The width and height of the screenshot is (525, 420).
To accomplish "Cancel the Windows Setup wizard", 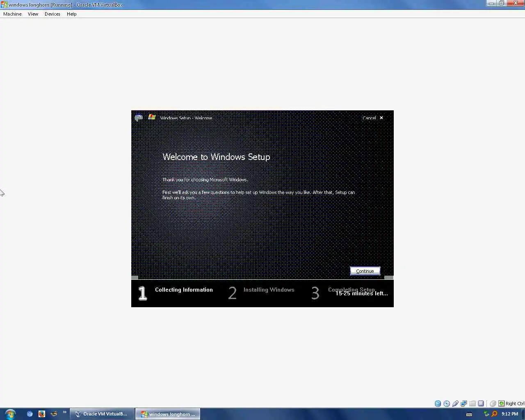I will [x=372, y=118].
